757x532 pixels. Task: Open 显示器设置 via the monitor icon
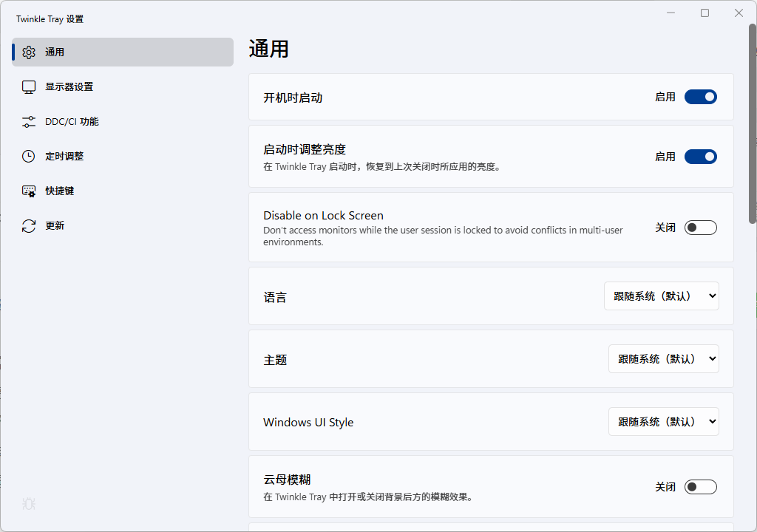(x=28, y=86)
